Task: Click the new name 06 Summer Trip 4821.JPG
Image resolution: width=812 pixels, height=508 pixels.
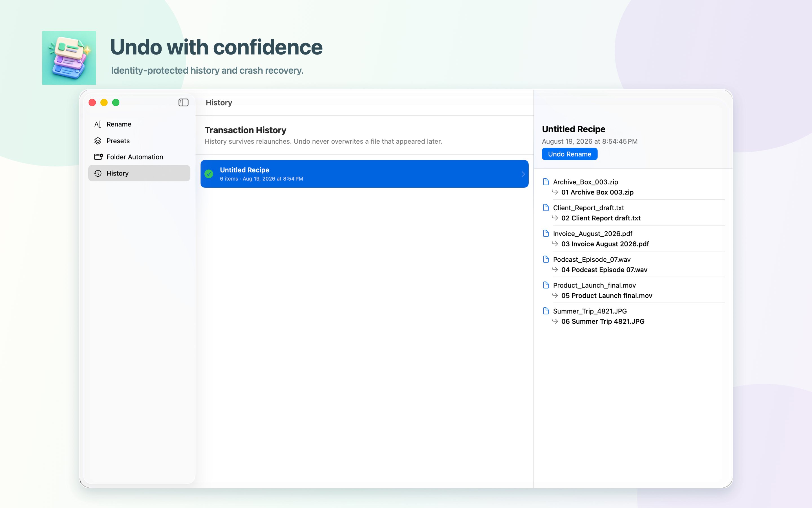Action: 603,321
